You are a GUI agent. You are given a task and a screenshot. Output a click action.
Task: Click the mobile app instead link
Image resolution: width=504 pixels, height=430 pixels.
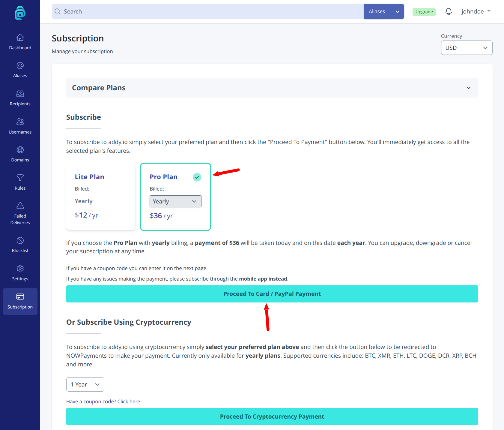click(x=263, y=279)
